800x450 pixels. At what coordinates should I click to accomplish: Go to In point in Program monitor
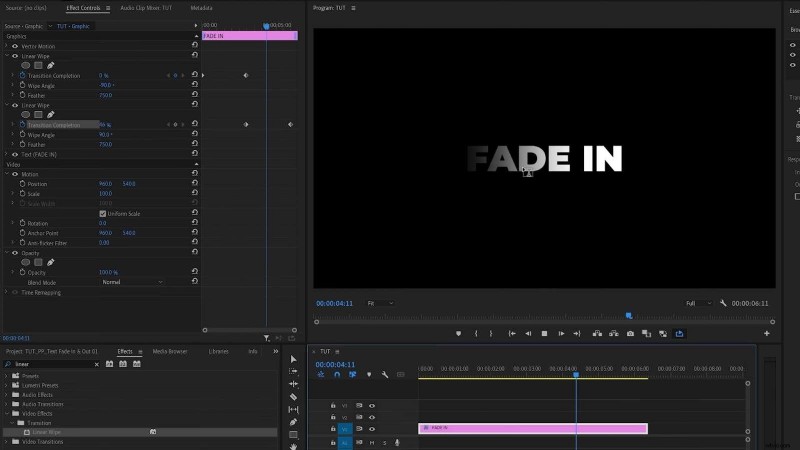[512, 334]
